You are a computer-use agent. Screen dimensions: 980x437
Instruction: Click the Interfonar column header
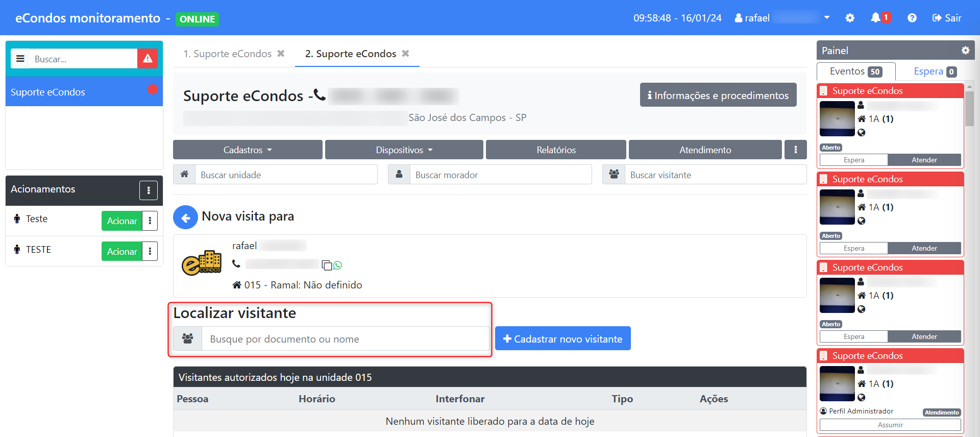pyautogui.click(x=460, y=399)
